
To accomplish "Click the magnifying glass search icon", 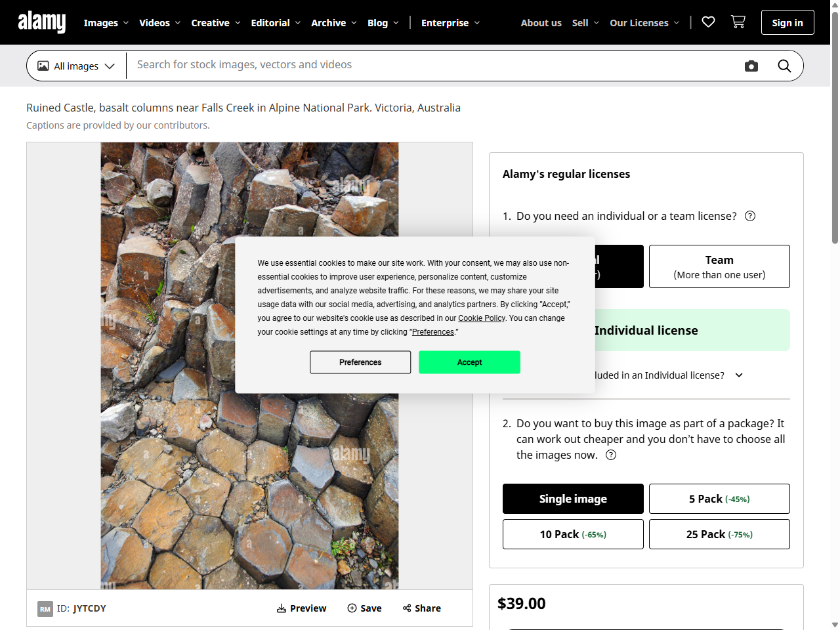I will point(784,66).
